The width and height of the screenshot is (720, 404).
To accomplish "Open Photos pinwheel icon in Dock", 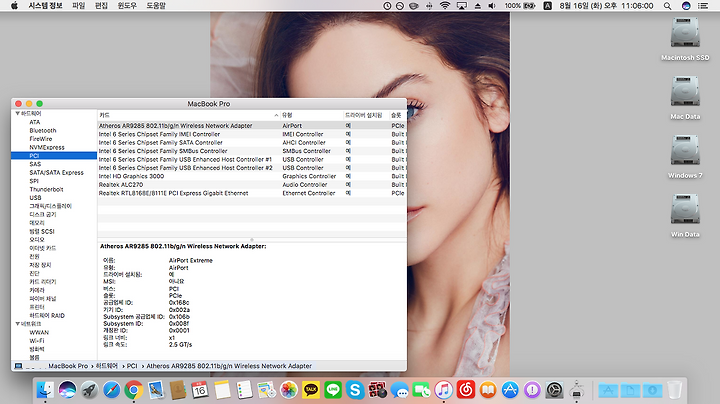I will point(289,390).
